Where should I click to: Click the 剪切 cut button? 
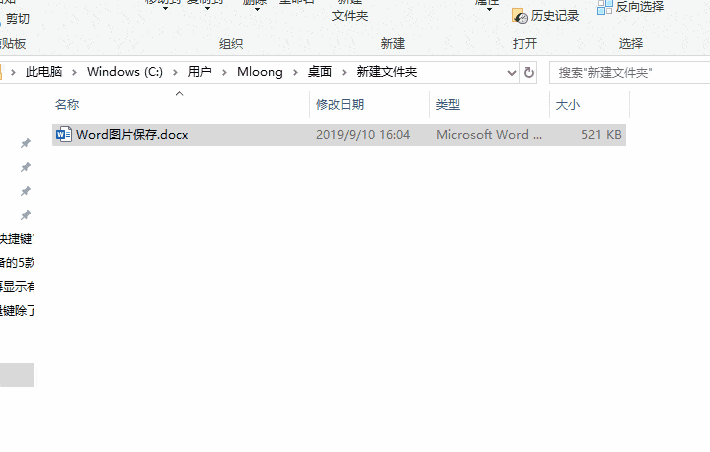pos(18,19)
